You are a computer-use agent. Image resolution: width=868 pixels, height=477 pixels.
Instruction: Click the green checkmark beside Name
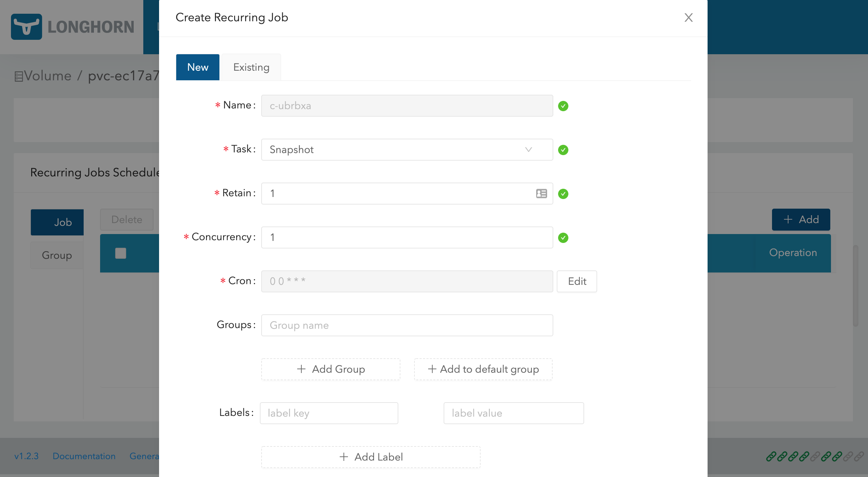click(x=563, y=106)
